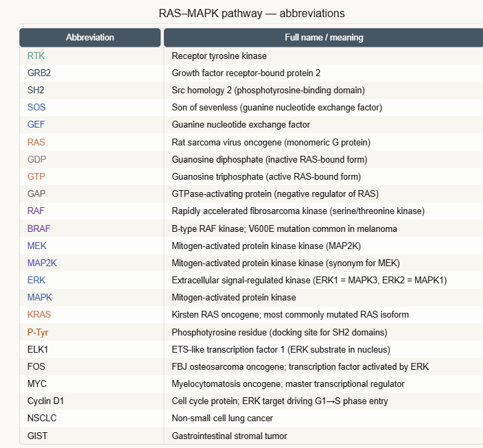Select the GRB2 abbreviation cell
This screenshot has width=483, height=448.
click(39, 73)
